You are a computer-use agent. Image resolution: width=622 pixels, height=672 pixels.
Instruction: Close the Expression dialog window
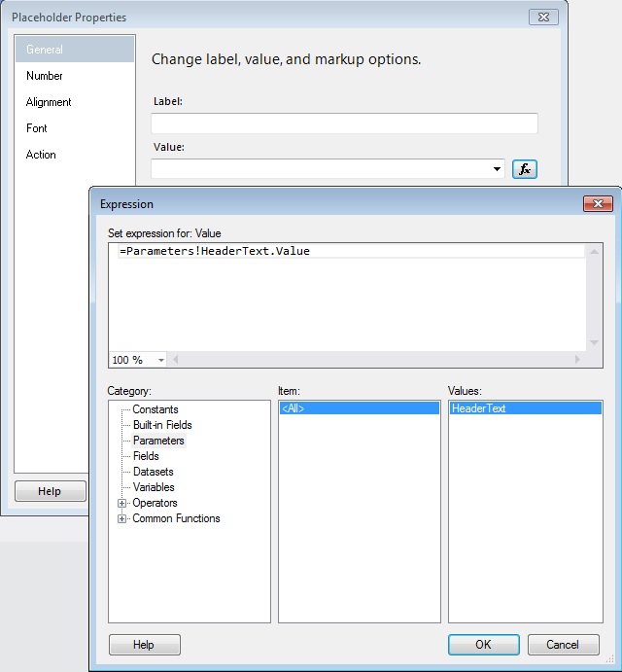[x=597, y=204]
